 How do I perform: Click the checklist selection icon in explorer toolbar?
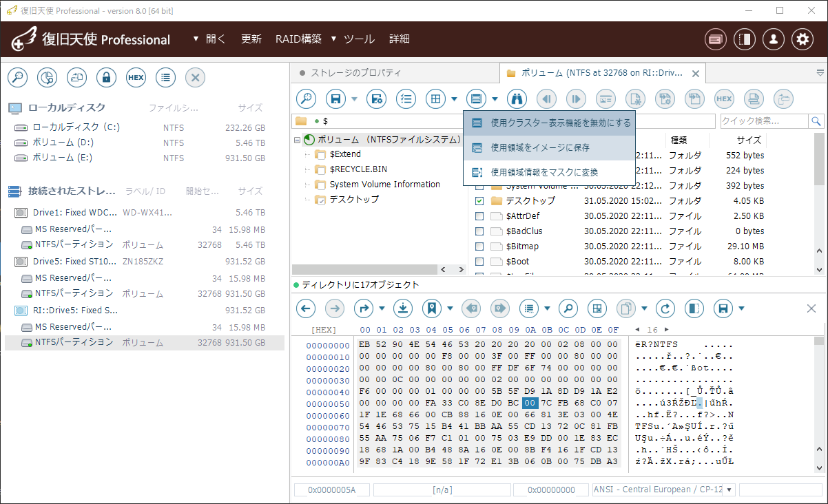pos(406,99)
